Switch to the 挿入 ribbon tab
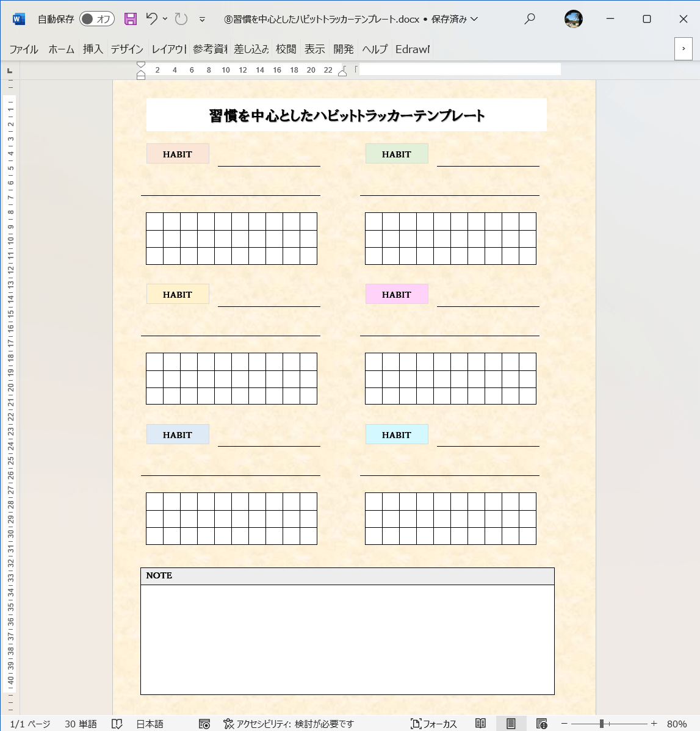This screenshot has height=731, width=700. tap(92, 49)
